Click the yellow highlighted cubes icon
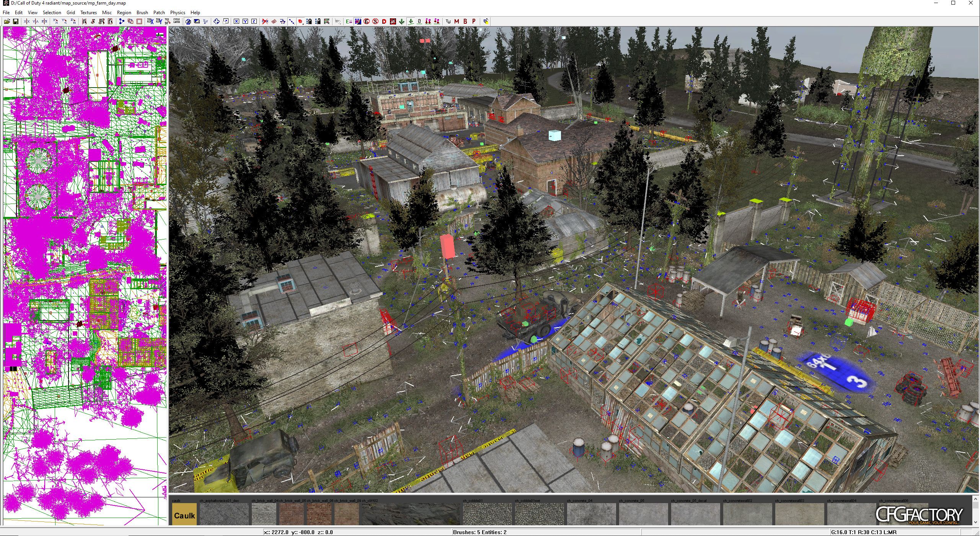 486,21
